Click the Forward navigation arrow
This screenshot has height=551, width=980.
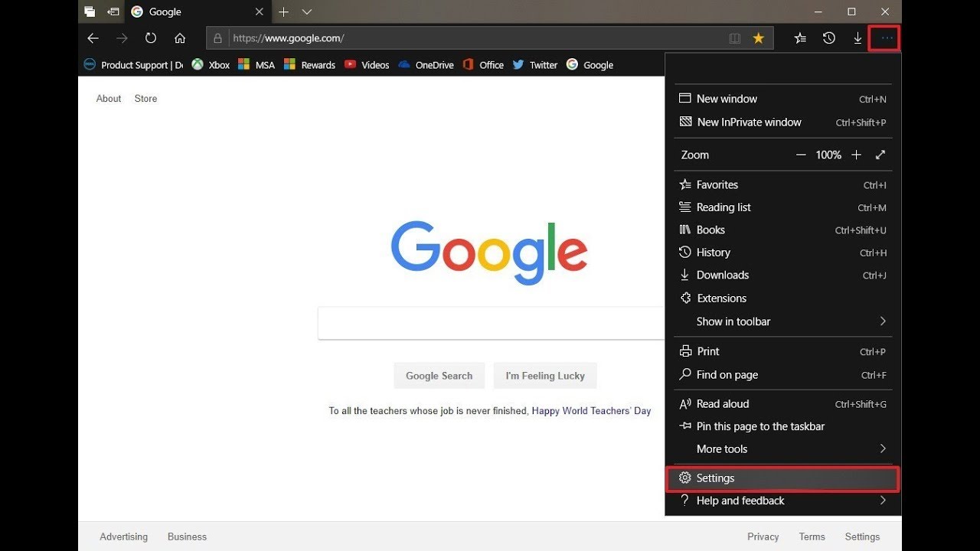pos(122,38)
